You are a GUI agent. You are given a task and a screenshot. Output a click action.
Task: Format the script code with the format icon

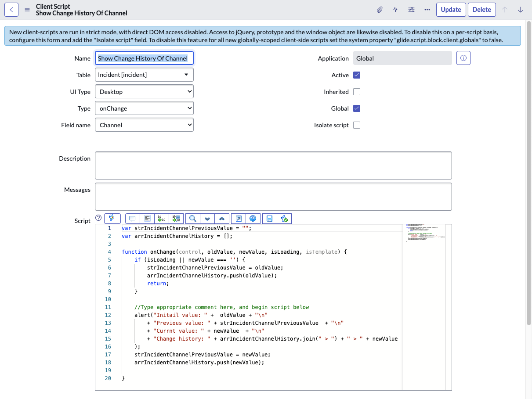[x=147, y=218]
